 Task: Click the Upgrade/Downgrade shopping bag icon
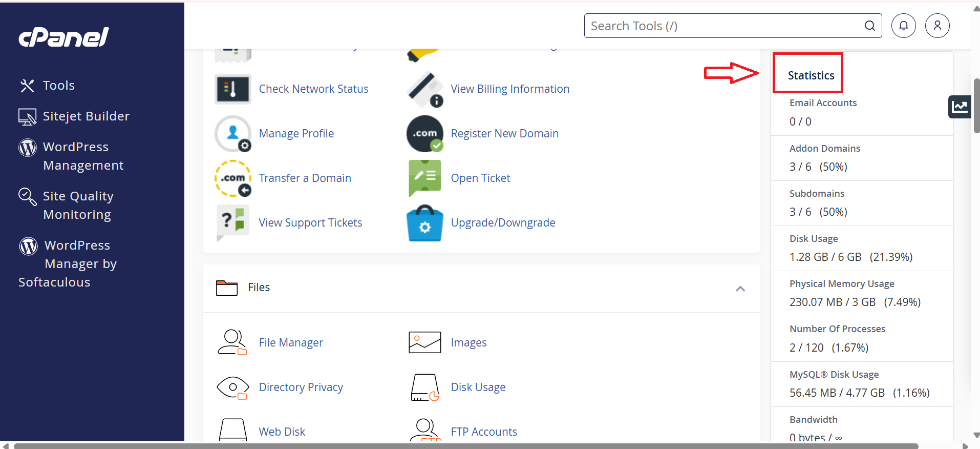pyautogui.click(x=424, y=223)
